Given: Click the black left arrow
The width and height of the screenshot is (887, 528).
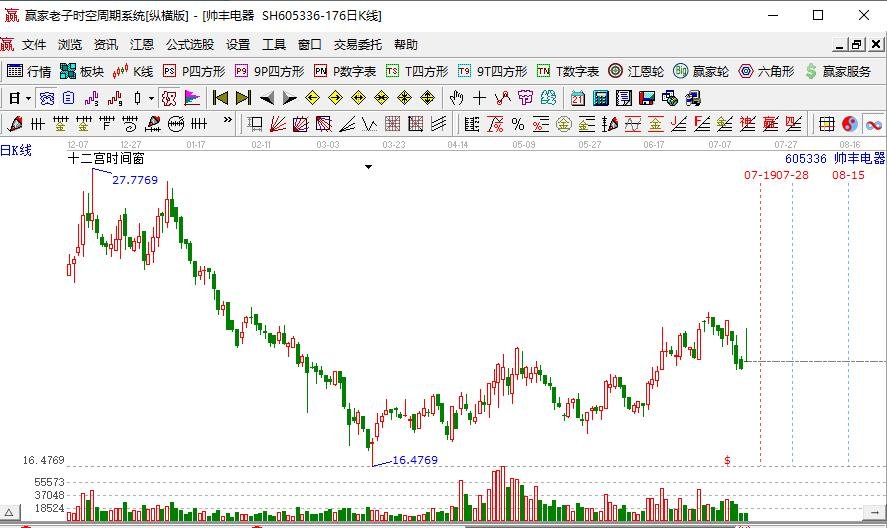Looking at the screenshot, I should (x=266, y=98).
